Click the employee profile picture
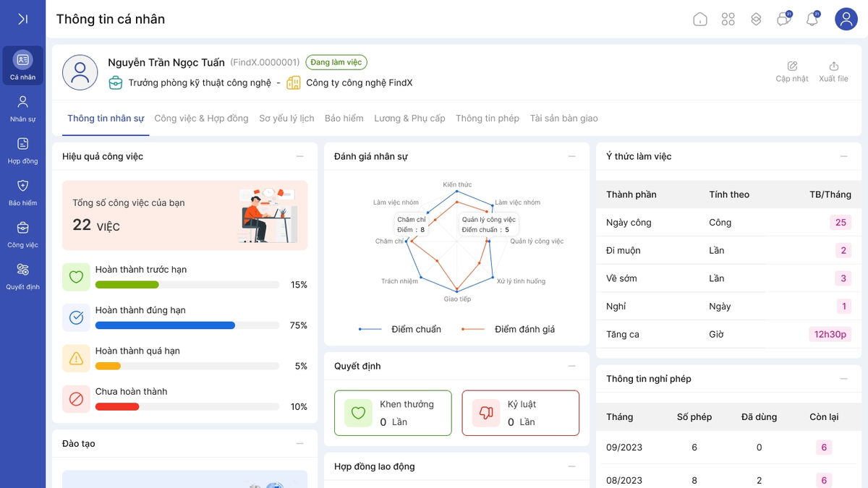 (80, 72)
